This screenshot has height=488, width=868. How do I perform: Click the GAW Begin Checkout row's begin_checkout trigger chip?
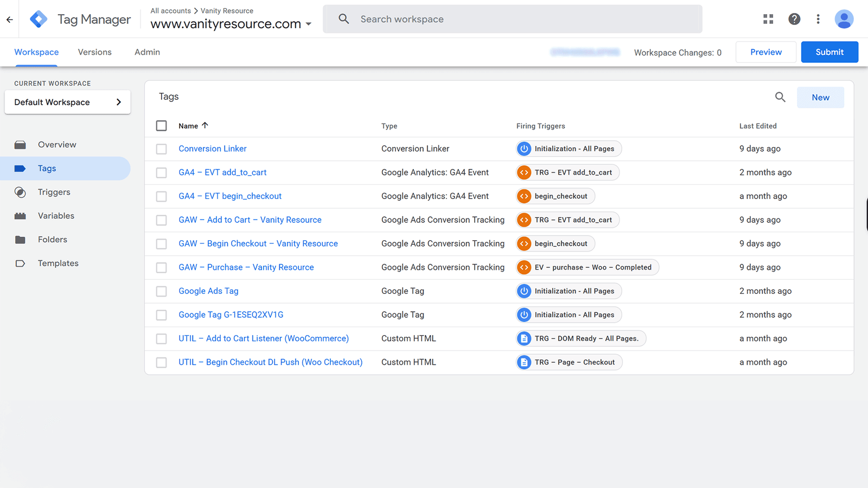point(556,244)
